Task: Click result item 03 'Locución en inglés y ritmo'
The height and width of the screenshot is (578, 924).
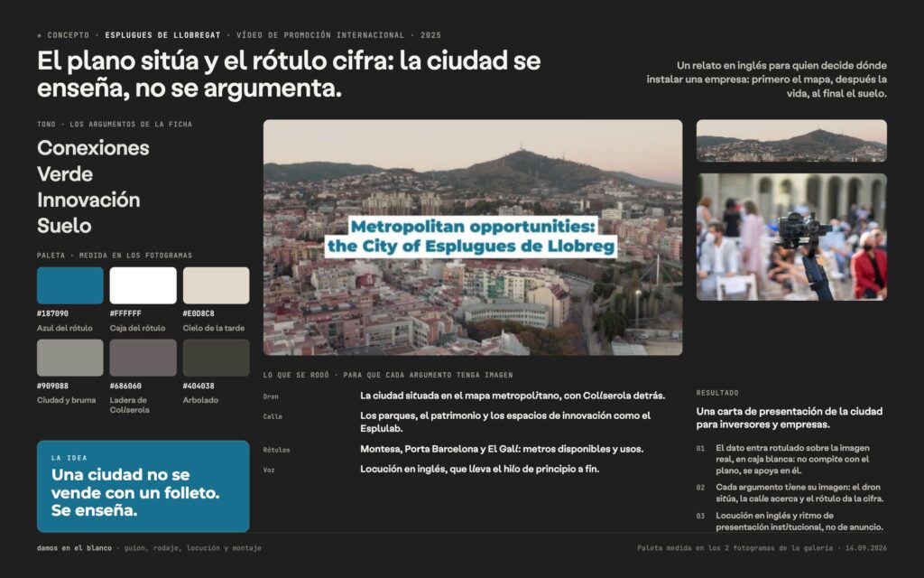Action: [x=790, y=521]
